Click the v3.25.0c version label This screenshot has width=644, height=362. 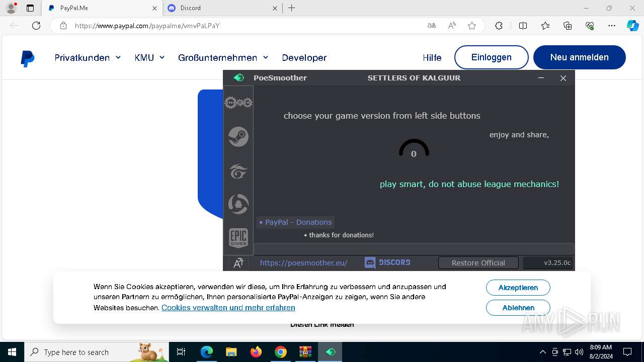[548, 262]
